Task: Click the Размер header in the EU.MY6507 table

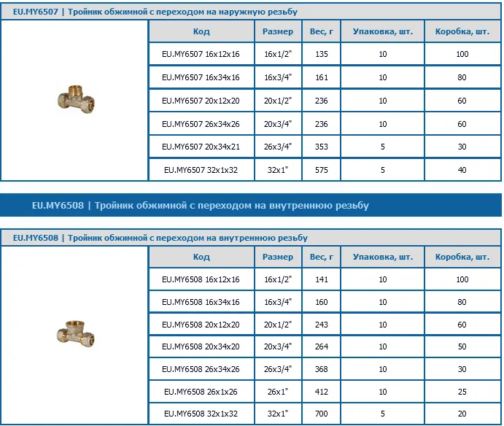Action: pos(278,31)
